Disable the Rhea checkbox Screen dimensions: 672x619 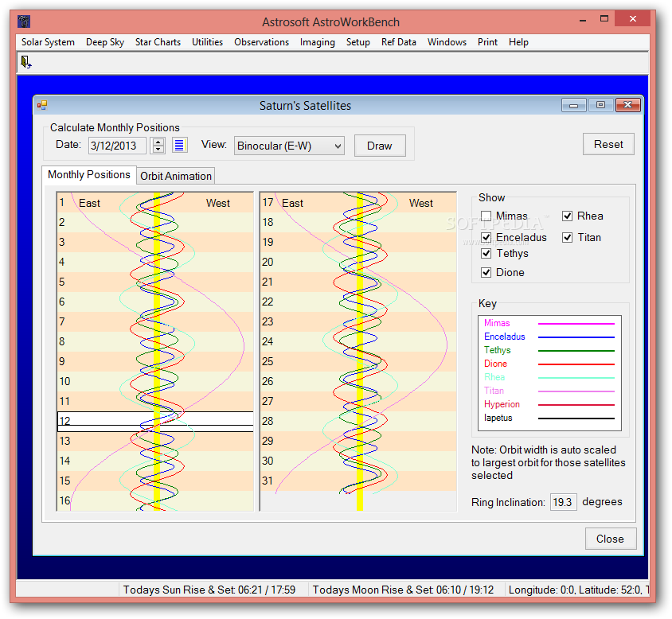(x=568, y=216)
